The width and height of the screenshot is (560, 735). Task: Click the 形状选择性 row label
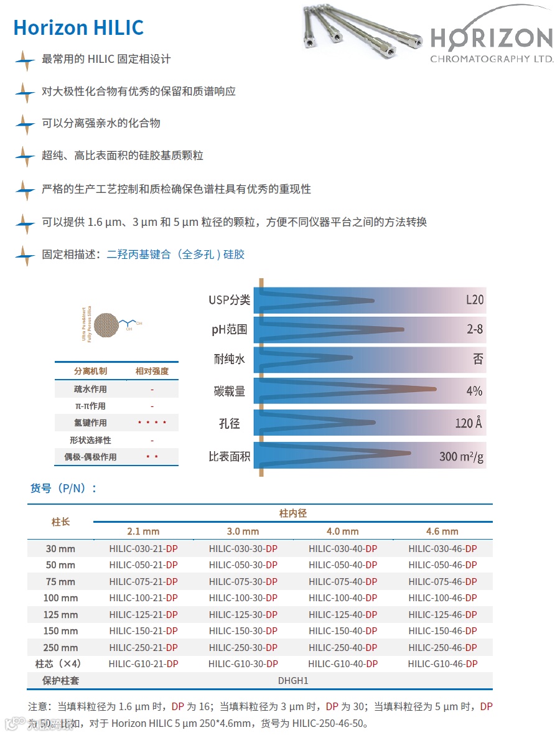(90, 440)
